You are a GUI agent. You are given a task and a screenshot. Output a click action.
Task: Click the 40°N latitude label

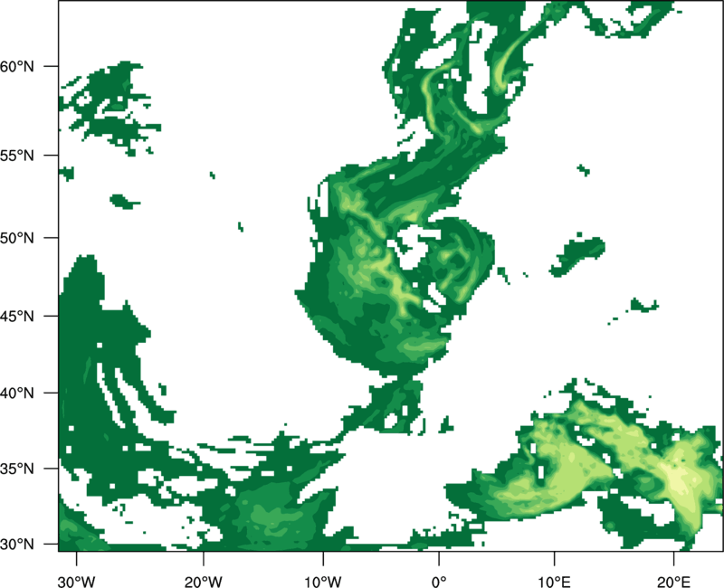[17, 394]
